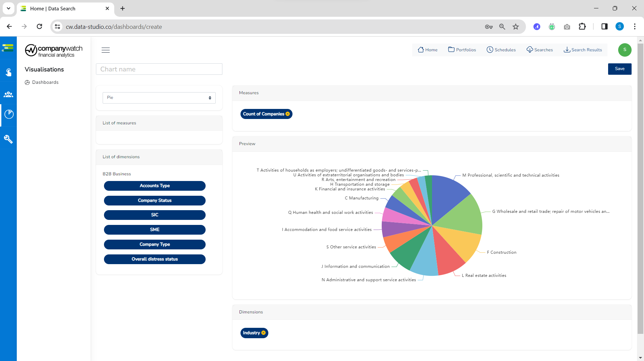Viewport: 644px width, 361px height.
Task: Open the Schedules clock icon
Action: coord(489,50)
